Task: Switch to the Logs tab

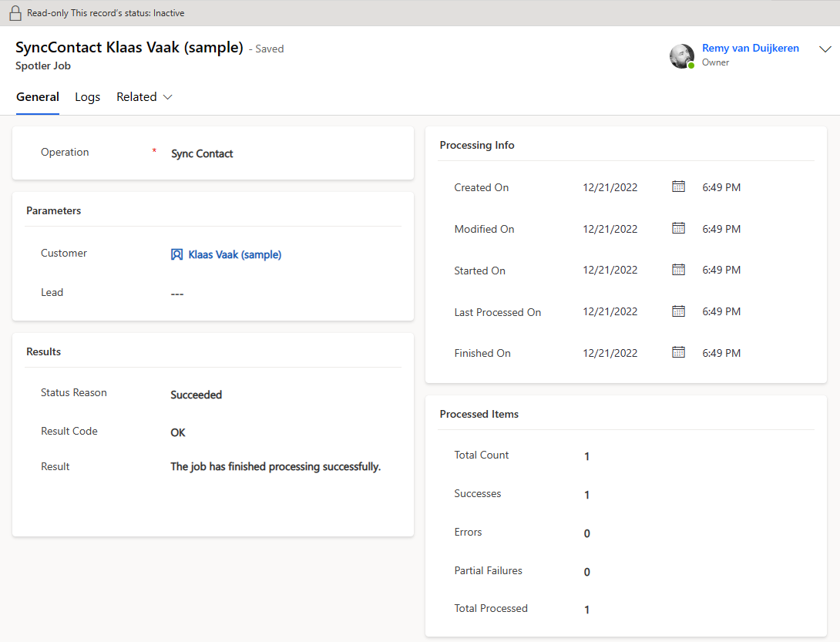Action: [87, 97]
